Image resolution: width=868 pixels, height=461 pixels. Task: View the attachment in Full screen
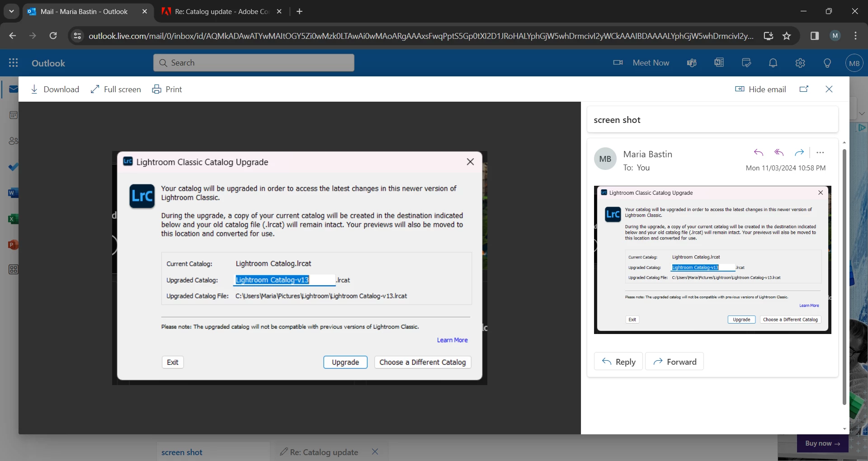pyautogui.click(x=116, y=89)
